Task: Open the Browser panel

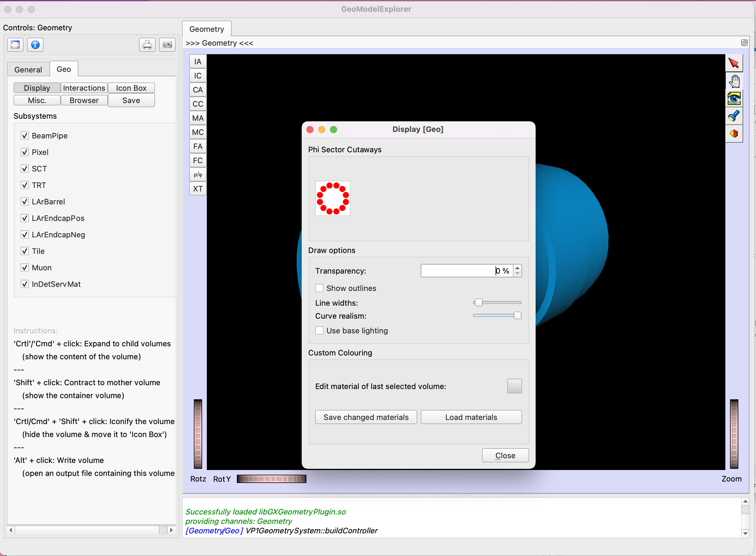Action: point(84,100)
